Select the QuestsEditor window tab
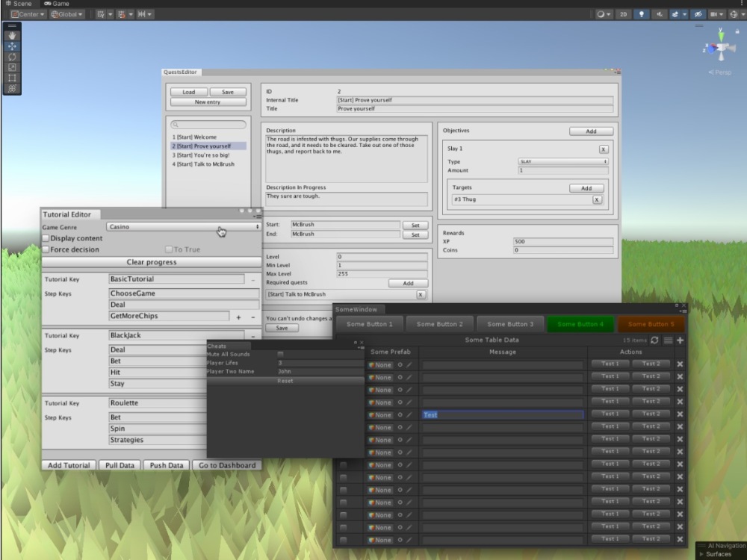The image size is (747, 560). click(181, 72)
